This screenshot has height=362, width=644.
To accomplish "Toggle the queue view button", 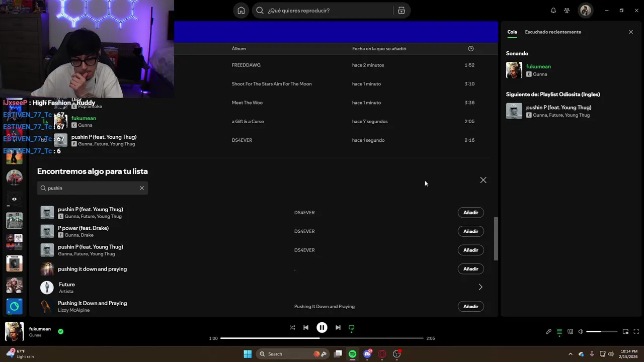I will tap(559, 331).
